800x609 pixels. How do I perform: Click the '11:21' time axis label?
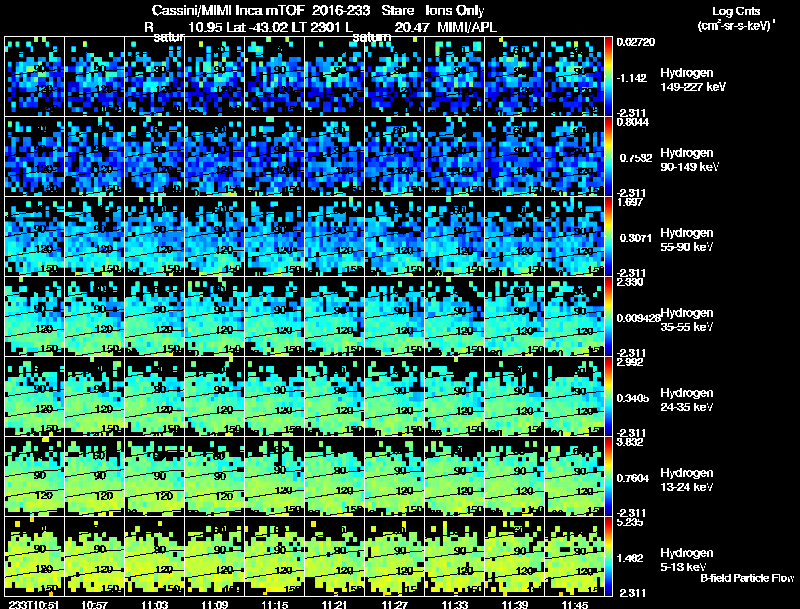coord(335,604)
